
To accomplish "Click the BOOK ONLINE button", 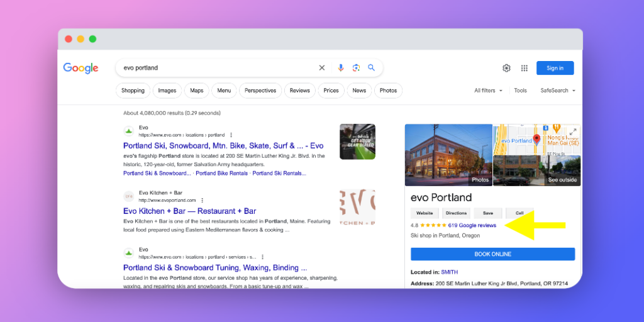I will click(x=493, y=254).
